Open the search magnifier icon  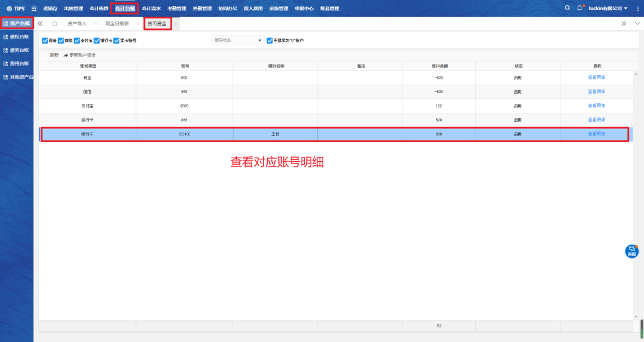(x=567, y=8)
